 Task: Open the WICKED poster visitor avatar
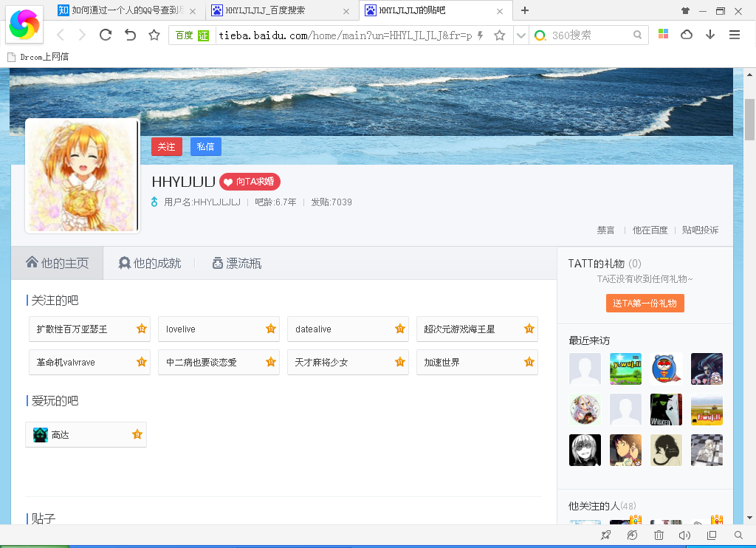(x=667, y=410)
